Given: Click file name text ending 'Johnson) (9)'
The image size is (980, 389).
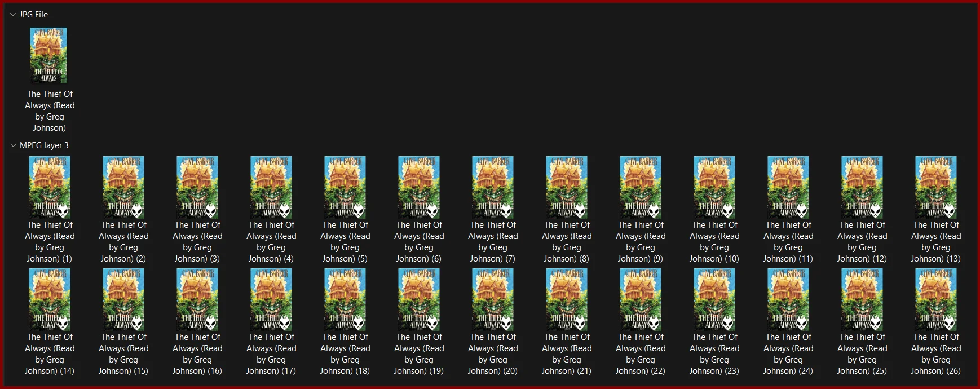Looking at the screenshot, I should [641, 242].
